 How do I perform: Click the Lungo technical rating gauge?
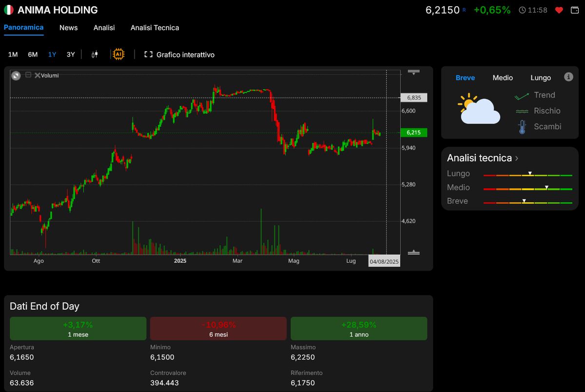pyautogui.click(x=527, y=174)
